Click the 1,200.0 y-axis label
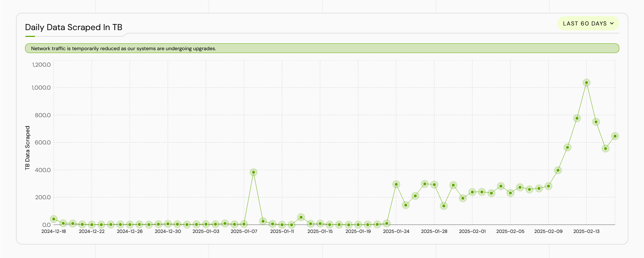Image resolution: width=644 pixels, height=258 pixels. click(x=42, y=65)
